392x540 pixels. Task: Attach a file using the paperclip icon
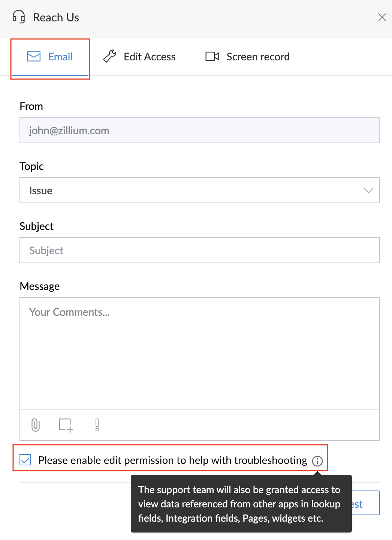[36, 425]
